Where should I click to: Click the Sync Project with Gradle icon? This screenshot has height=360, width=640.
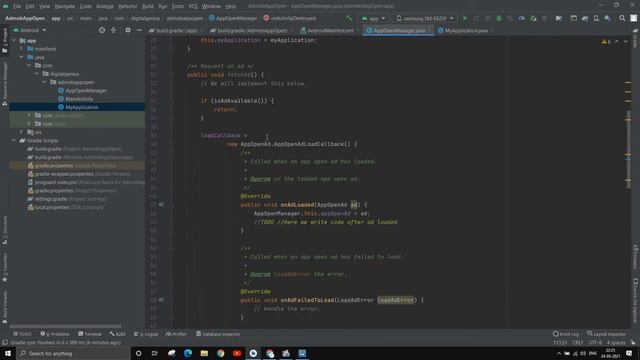point(585,18)
